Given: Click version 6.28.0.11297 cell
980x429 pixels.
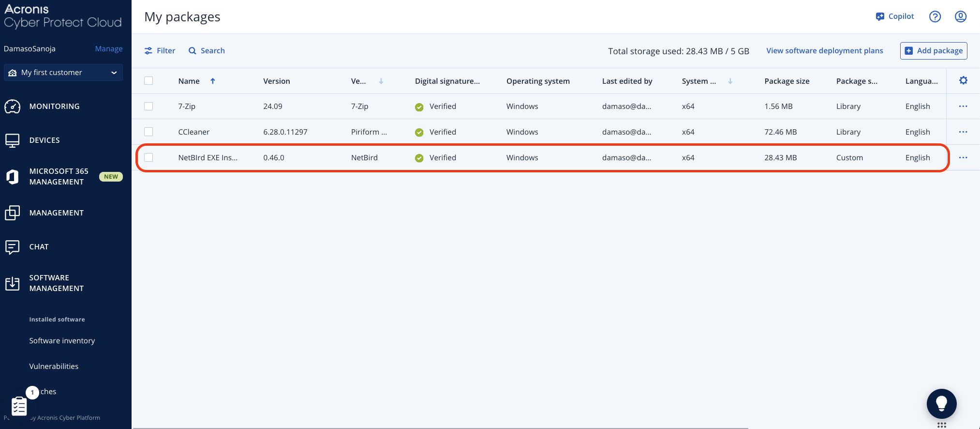Looking at the screenshot, I should (285, 132).
